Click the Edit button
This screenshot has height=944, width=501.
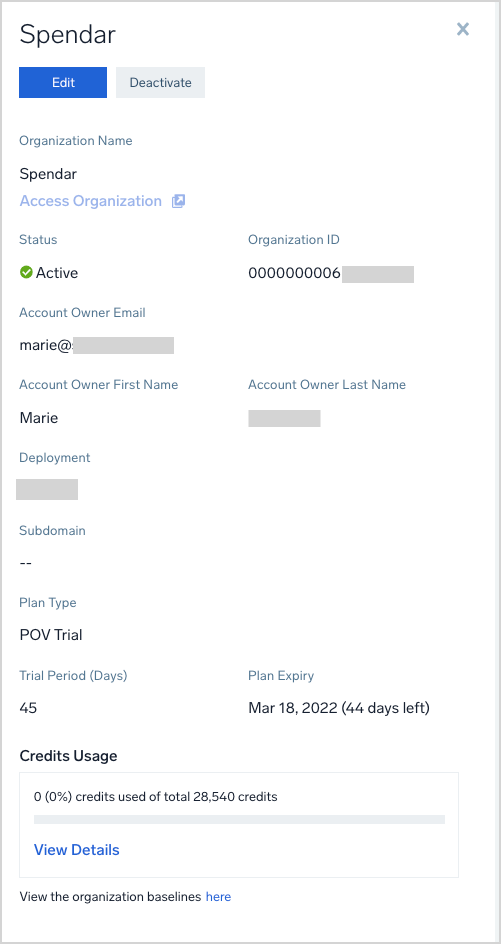pos(63,82)
